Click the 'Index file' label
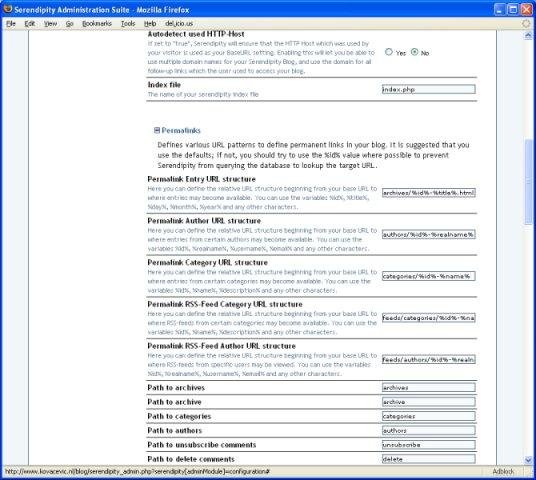Screen dimensions: 536x480 (164, 85)
